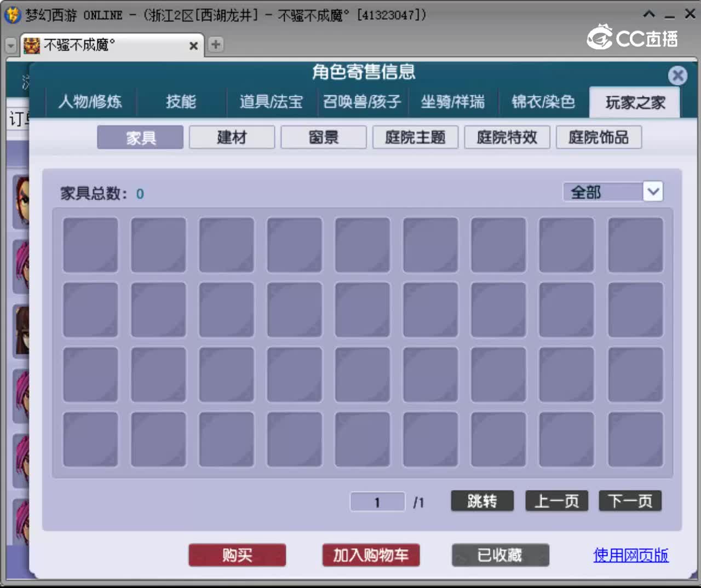701x588 pixels.
Task: Click 加入购物车 button
Action: (371, 555)
